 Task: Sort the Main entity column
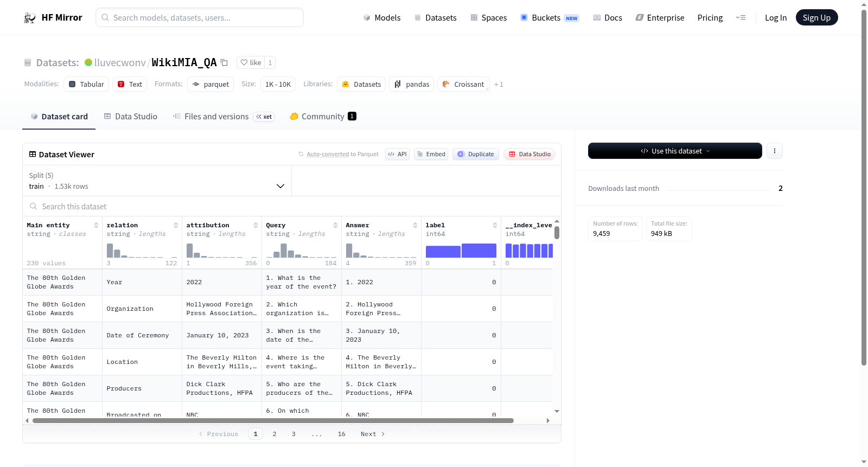(x=96, y=225)
